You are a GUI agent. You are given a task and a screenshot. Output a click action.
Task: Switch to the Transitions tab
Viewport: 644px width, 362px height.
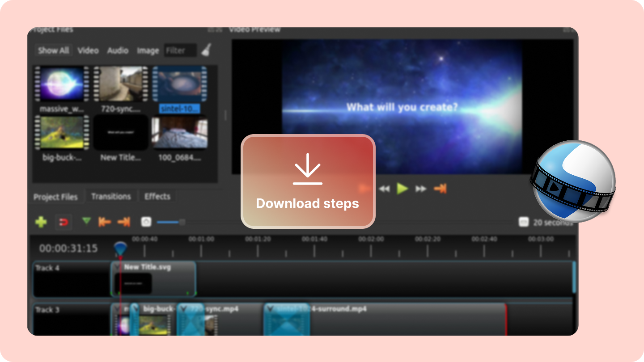click(x=111, y=196)
